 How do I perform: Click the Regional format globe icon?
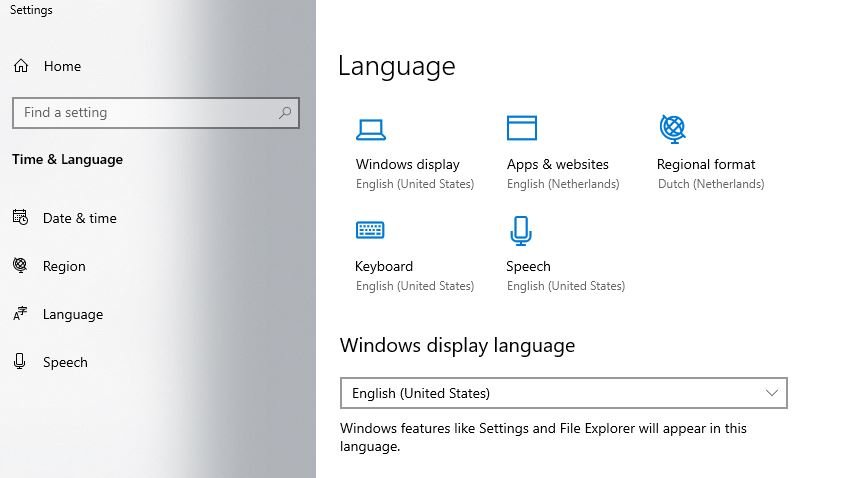[672, 128]
